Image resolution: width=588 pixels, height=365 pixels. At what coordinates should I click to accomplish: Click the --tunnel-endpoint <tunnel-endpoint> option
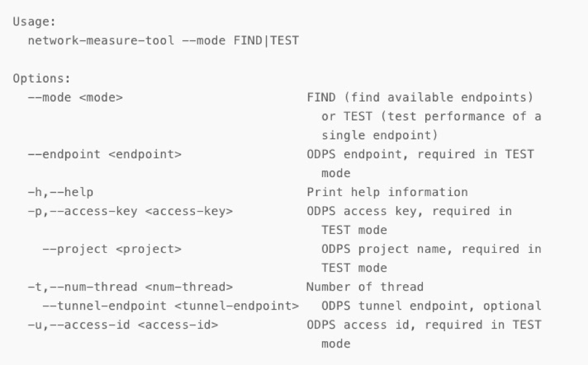click(x=170, y=306)
